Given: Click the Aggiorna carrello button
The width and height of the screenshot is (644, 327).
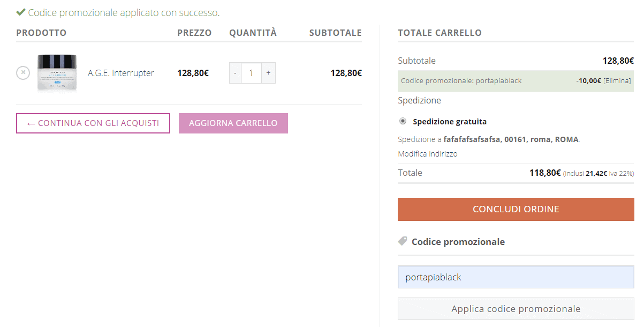Looking at the screenshot, I should pyautogui.click(x=233, y=123).
